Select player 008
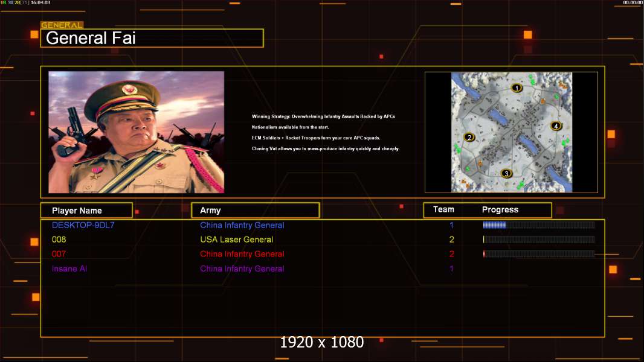Viewport: 644px width, 362px height. pyautogui.click(x=59, y=240)
